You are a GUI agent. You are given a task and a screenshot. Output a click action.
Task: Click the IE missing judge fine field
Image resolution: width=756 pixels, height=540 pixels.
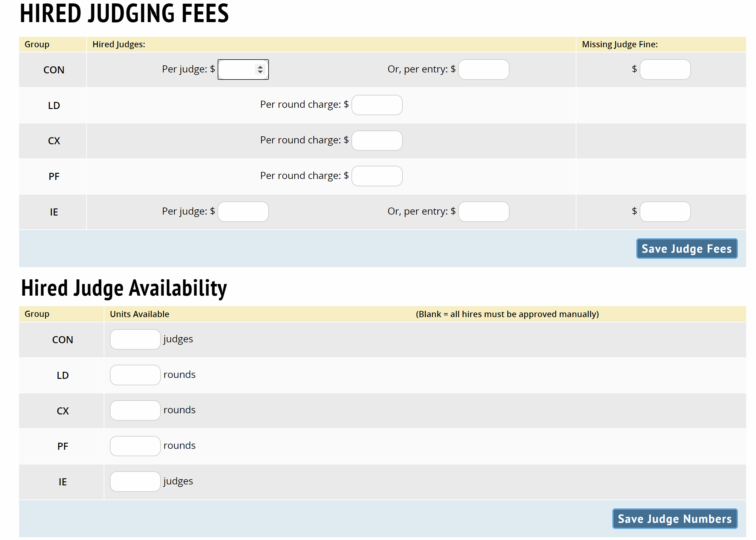pyautogui.click(x=665, y=212)
